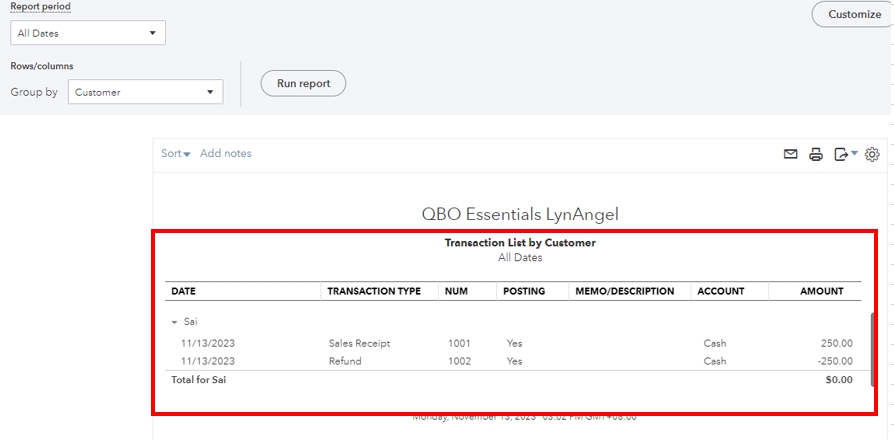Screen dimensions: 894x440
Task: Print the report using the printer icon
Action: pos(816,154)
